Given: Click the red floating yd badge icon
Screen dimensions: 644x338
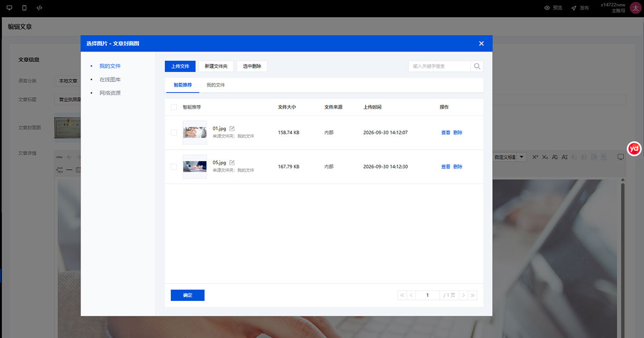Looking at the screenshot, I should [634, 149].
